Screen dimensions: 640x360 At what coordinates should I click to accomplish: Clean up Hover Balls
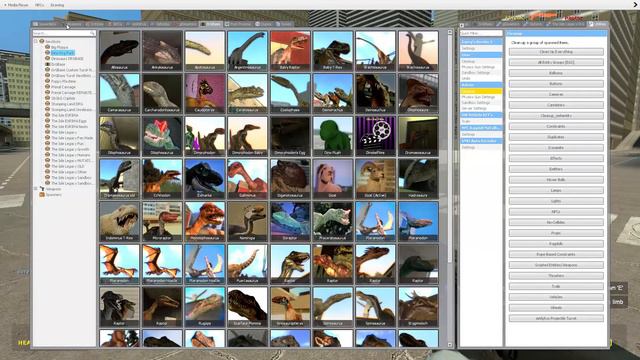(556, 180)
